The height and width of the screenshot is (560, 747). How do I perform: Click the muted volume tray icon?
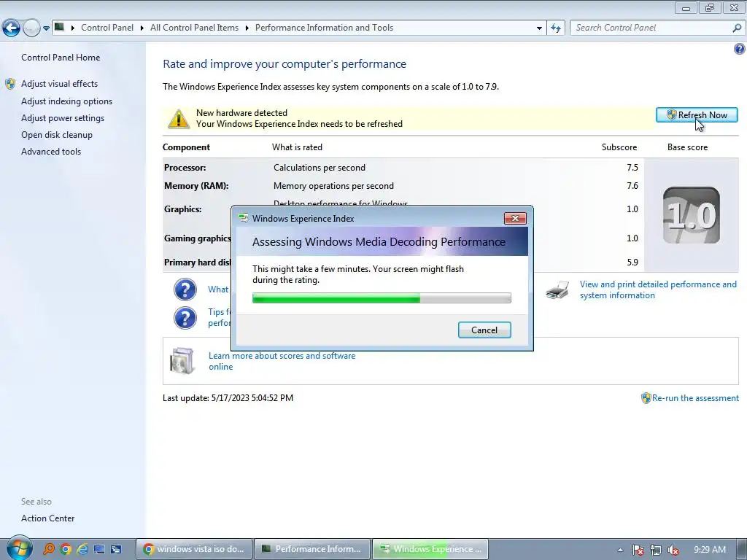(x=673, y=550)
